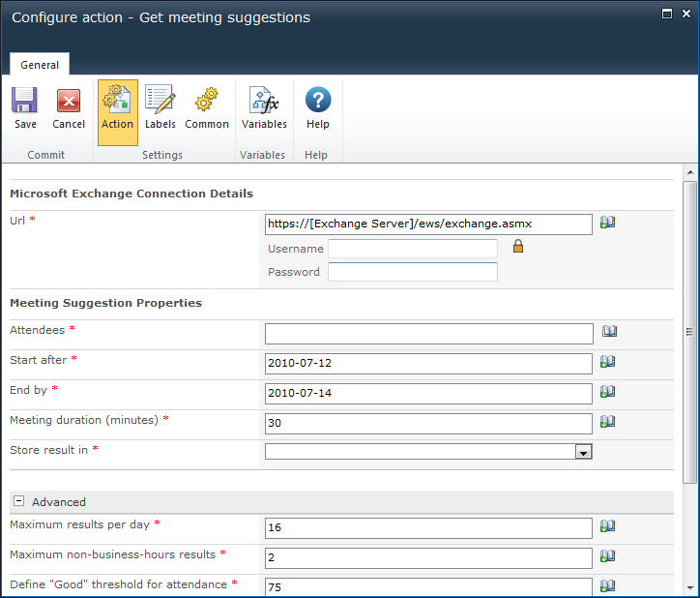700x598 pixels.
Task: Open the Labels settings icon
Action: pos(160,99)
